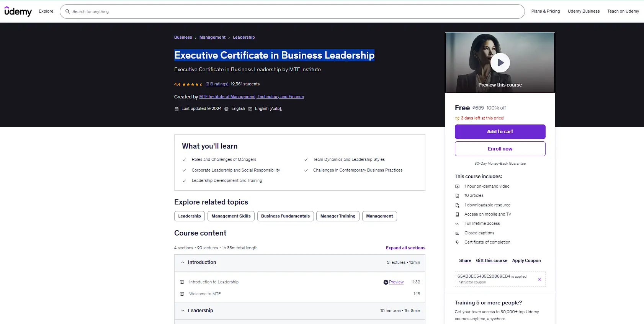Click the mobile and TV access icon

[457, 214]
